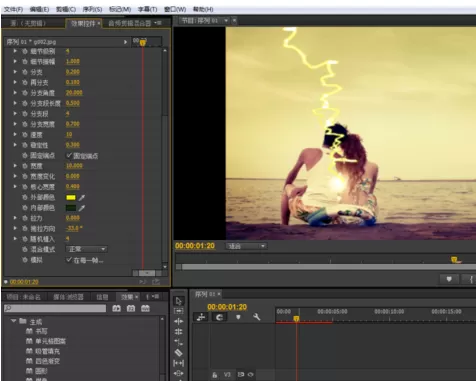
Task: Open the 适合 zoom level dropdown
Action: (x=246, y=246)
